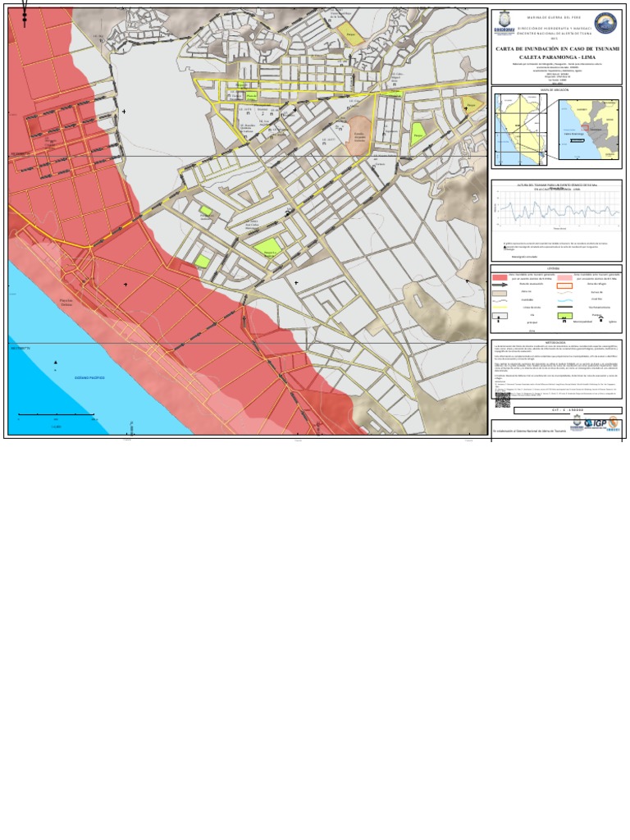Click the black Vía Panamericana legend line

point(565,307)
